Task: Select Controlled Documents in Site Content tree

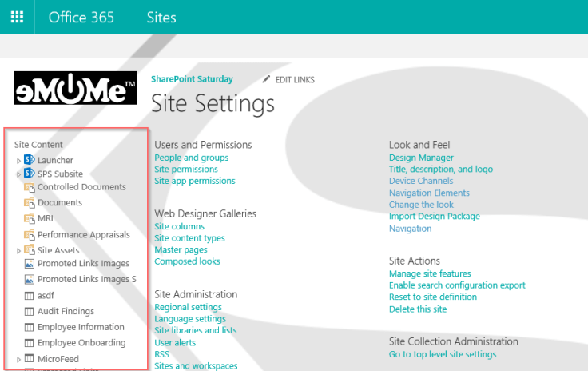Action: 81,187
